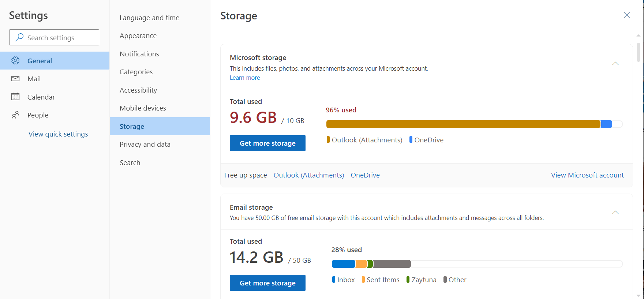Image resolution: width=644 pixels, height=299 pixels.
Task: Click the Mail envelope icon
Action: [15, 79]
